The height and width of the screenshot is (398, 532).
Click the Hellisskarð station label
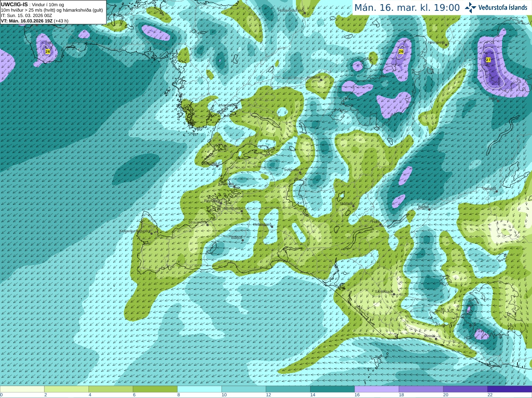click(x=262, y=224)
